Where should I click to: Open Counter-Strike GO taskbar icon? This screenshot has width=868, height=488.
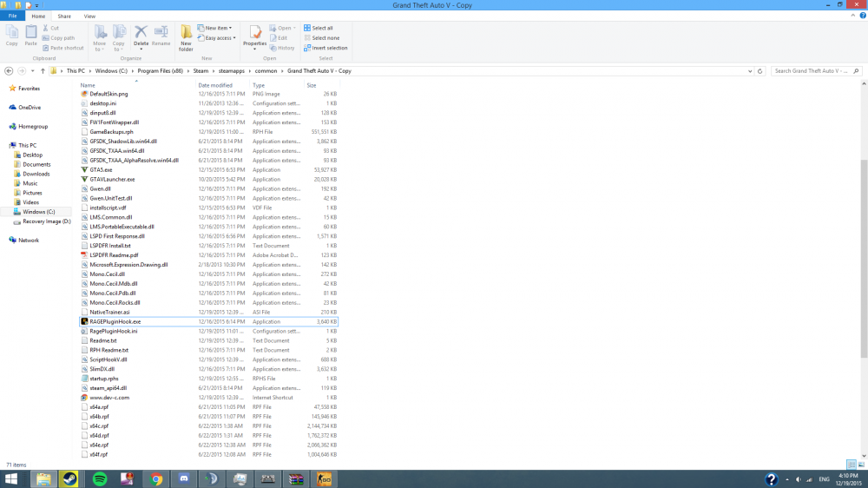324,479
